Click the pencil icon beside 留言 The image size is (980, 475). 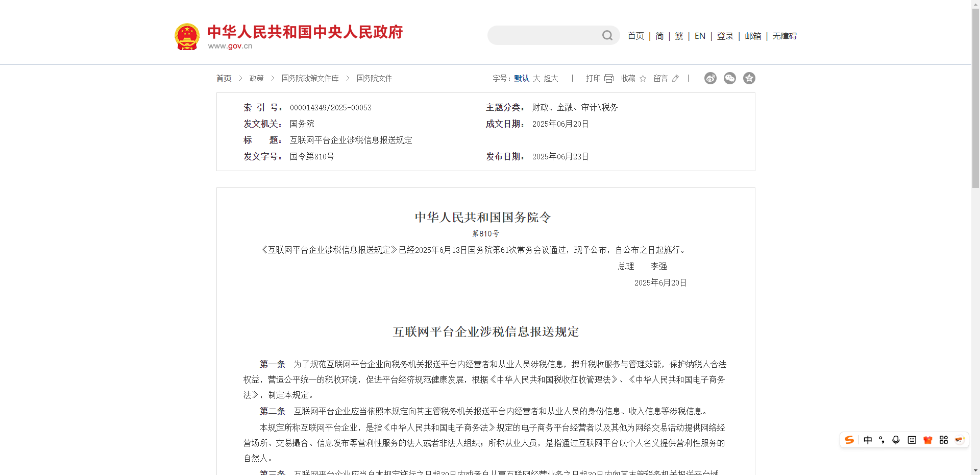(675, 78)
